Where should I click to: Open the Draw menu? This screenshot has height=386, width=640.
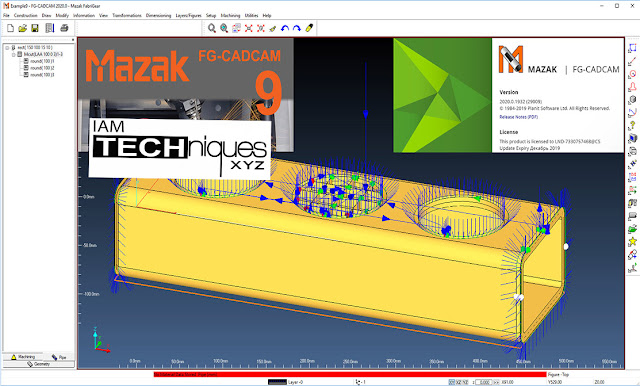(47, 16)
